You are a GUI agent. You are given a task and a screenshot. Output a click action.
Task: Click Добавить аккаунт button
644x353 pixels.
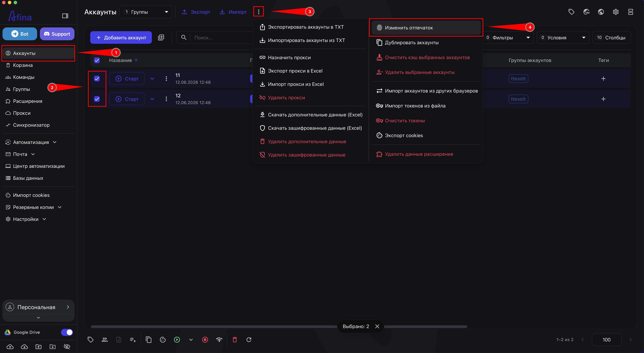tap(121, 38)
